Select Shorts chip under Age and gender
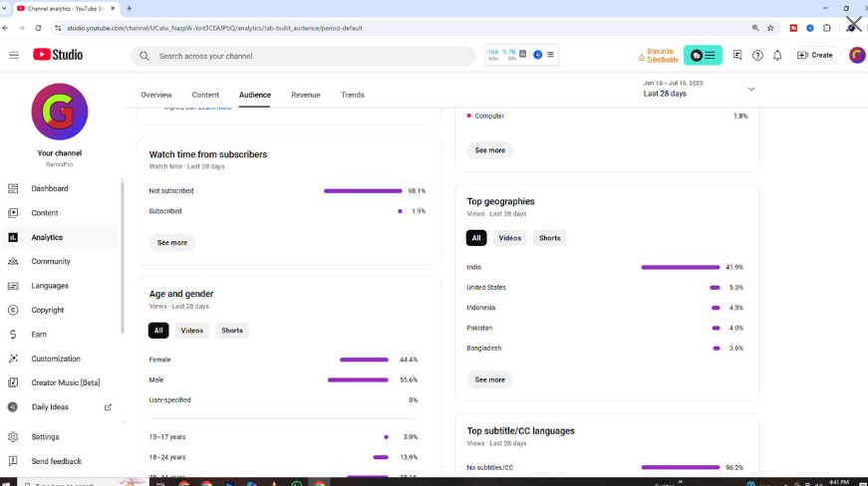Image resolution: width=868 pixels, height=486 pixels. coord(232,331)
